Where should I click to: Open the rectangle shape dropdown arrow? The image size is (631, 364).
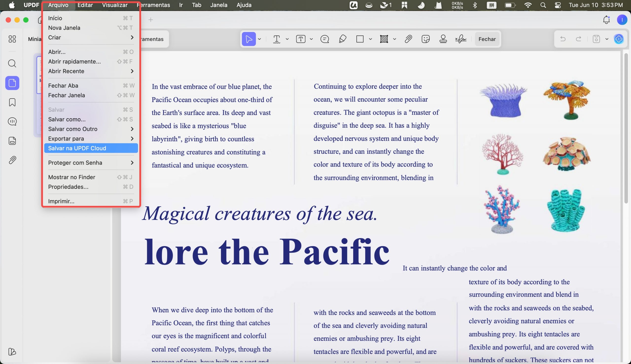point(370,39)
